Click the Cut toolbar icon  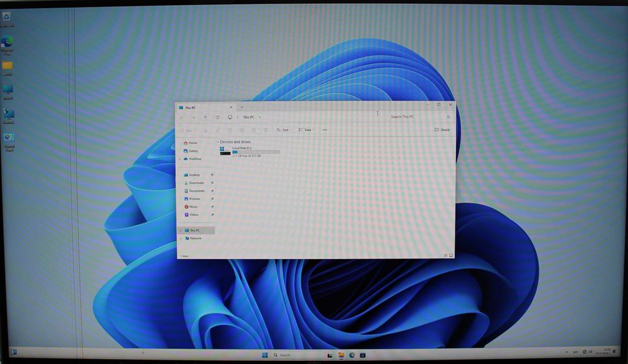click(x=206, y=130)
